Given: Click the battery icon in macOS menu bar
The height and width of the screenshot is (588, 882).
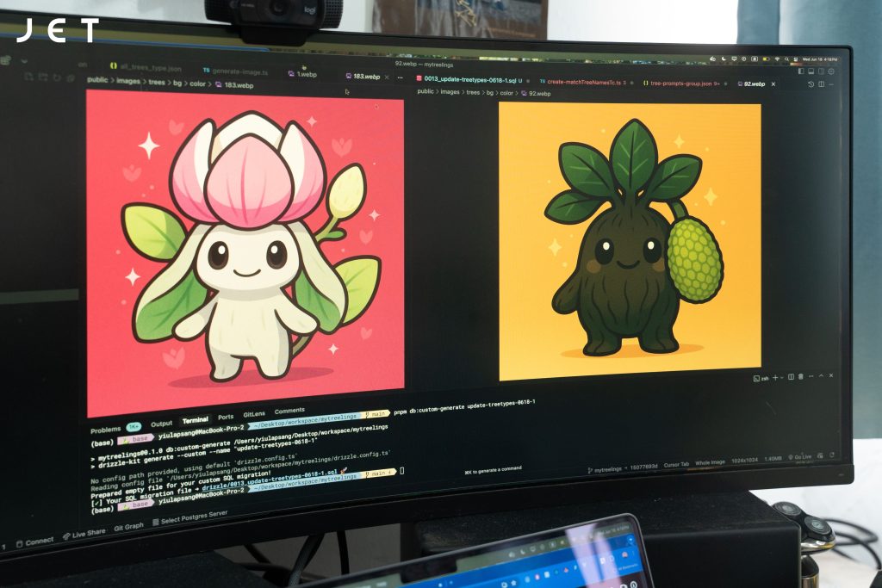Looking at the screenshot, I should [x=766, y=59].
